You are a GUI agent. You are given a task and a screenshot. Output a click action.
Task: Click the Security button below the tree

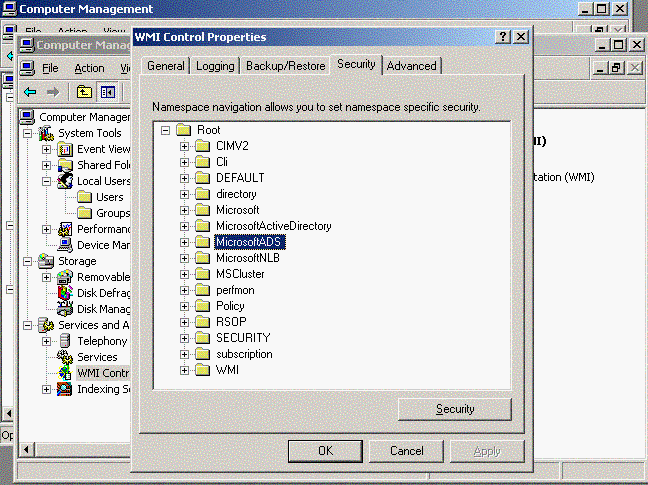(x=455, y=409)
